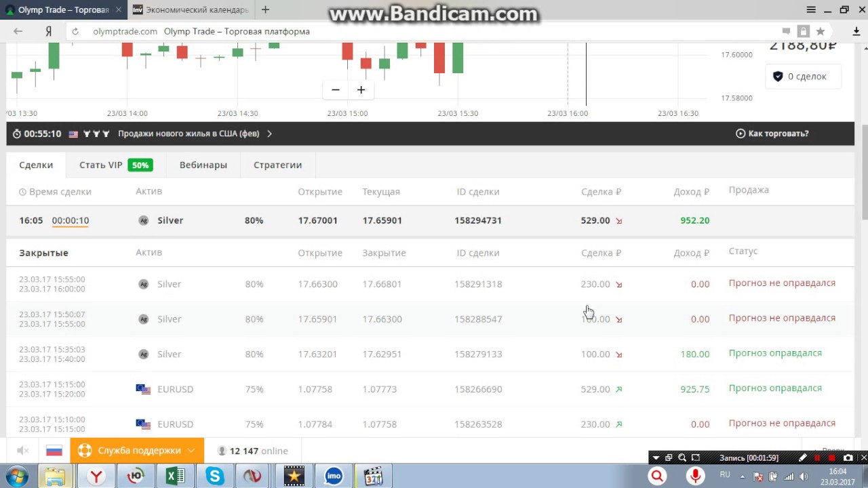868x488 pixels.
Task: Toggle the sound mute speaker icon
Action: coord(22,451)
